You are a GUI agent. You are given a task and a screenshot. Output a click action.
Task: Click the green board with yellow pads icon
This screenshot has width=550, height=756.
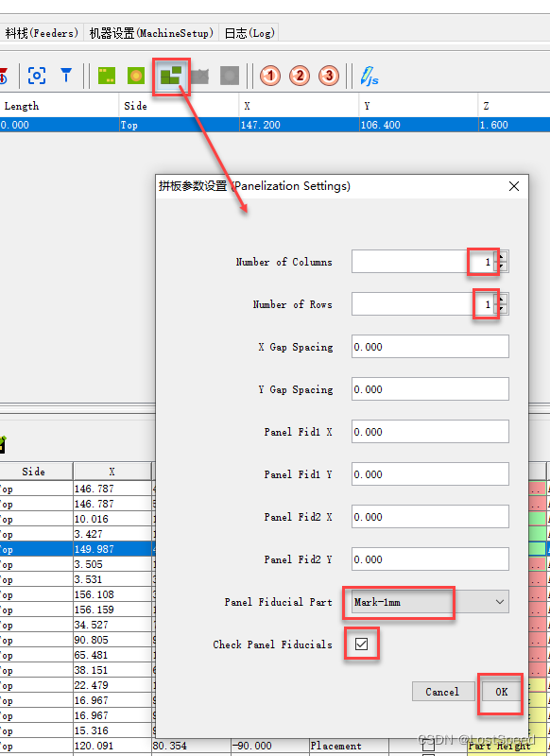pyautogui.click(x=107, y=76)
